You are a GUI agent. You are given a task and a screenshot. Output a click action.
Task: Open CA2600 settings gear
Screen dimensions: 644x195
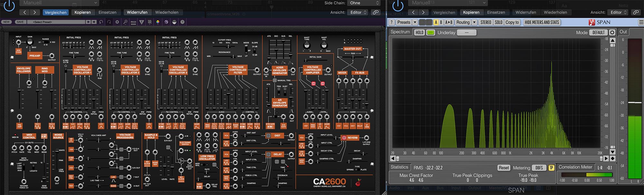click(x=117, y=22)
